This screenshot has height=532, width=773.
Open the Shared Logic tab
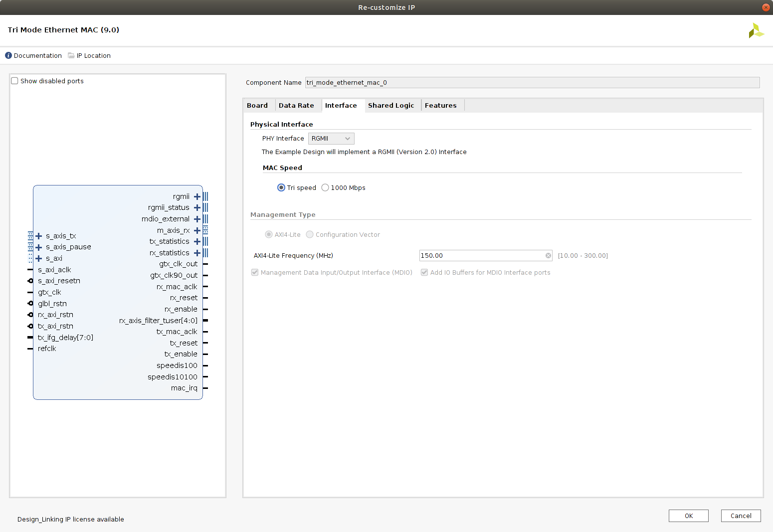click(x=391, y=106)
